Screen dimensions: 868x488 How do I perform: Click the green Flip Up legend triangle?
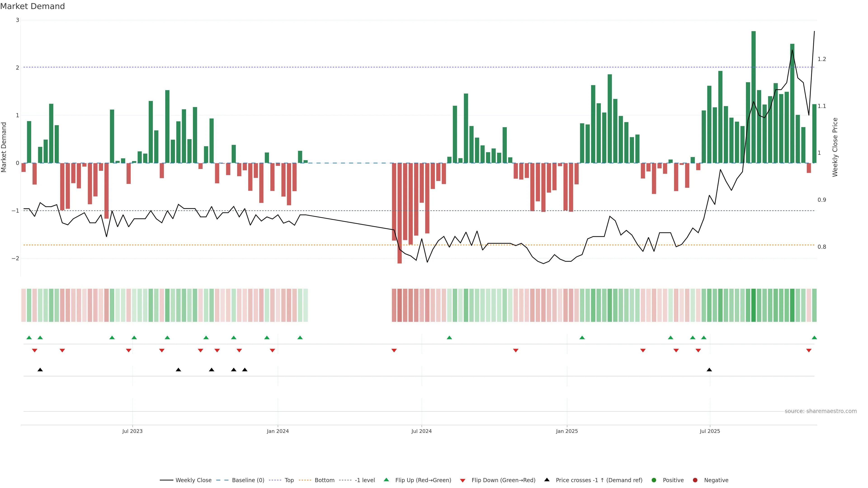(387, 480)
